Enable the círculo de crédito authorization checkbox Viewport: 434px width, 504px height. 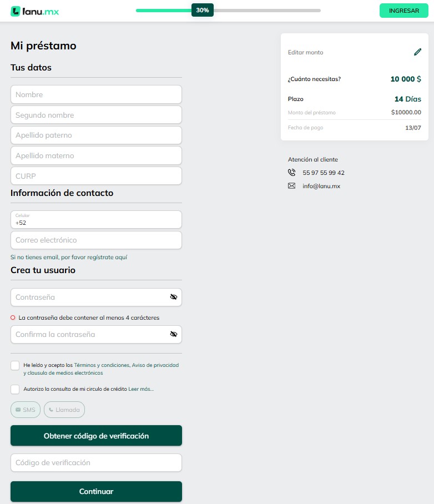(x=15, y=389)
